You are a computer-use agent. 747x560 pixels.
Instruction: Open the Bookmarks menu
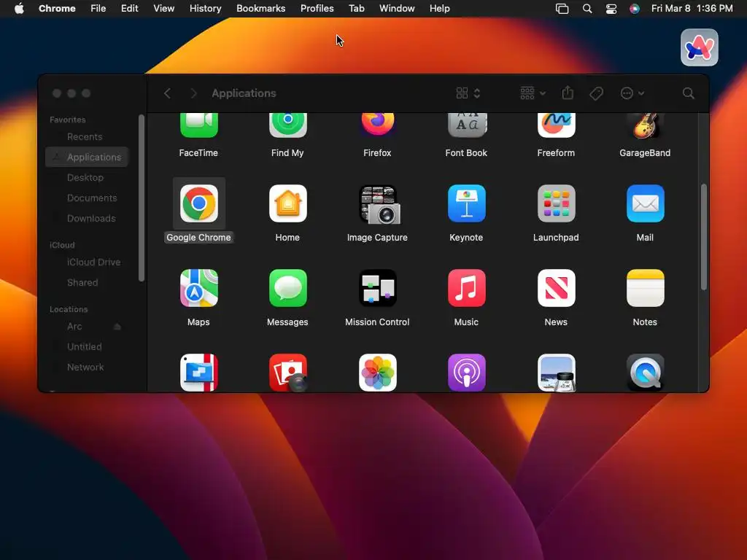261,9
